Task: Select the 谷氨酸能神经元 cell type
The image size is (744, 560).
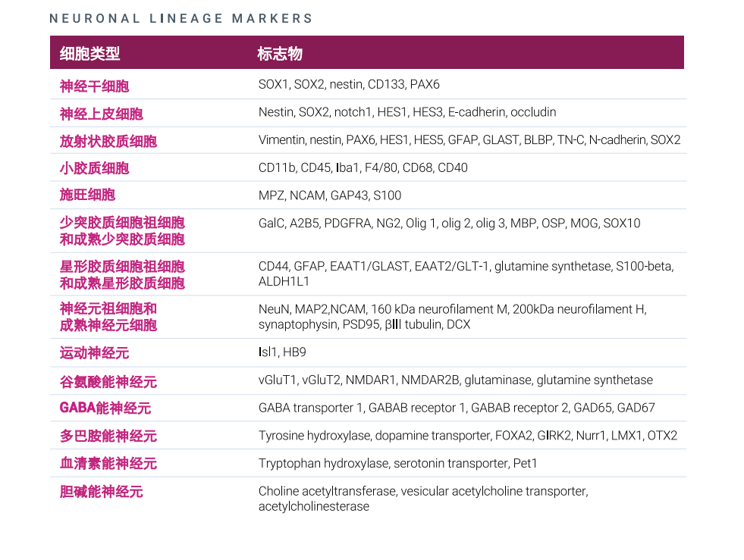Action: [108, 381]
